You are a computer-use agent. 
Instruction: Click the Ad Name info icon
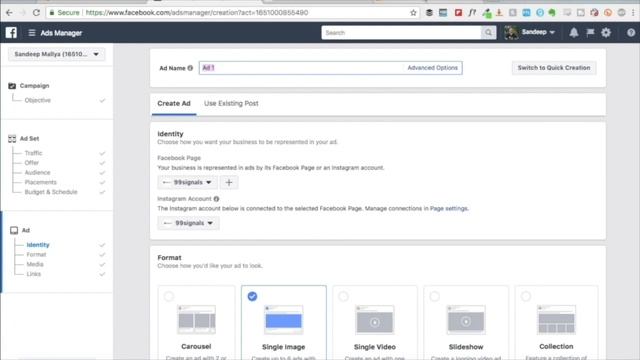click(x=190, y=68)
